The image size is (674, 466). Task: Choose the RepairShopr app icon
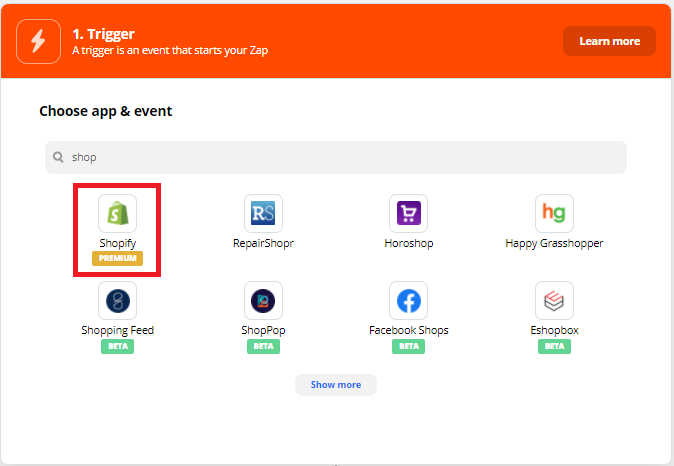click(263, 213)
